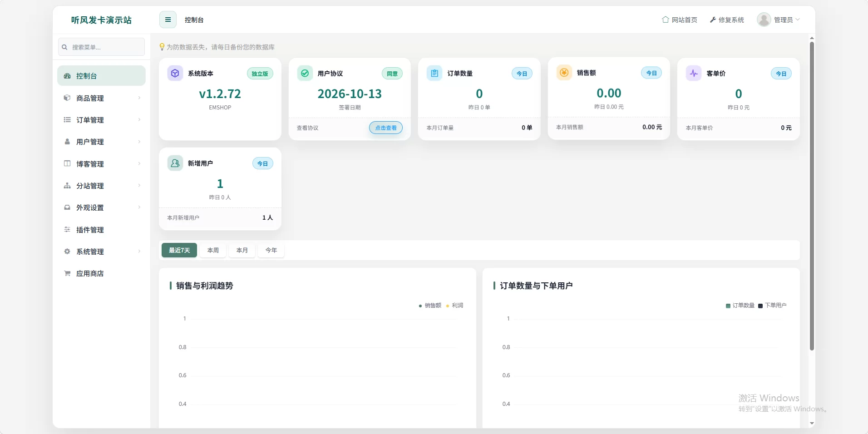This screenshot has width=868, height=434.
Task: Click the 系统版本 cube icon
Action: click(x=175, y=73)
